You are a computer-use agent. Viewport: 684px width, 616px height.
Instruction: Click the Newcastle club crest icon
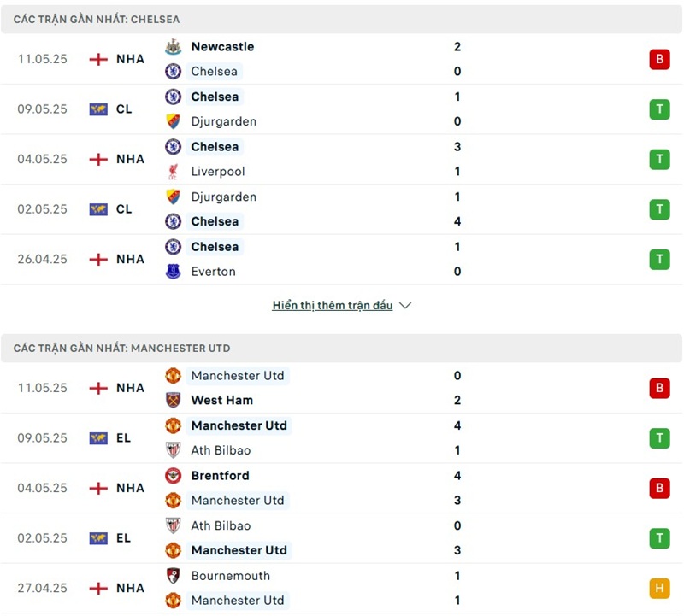coord(173,47)
